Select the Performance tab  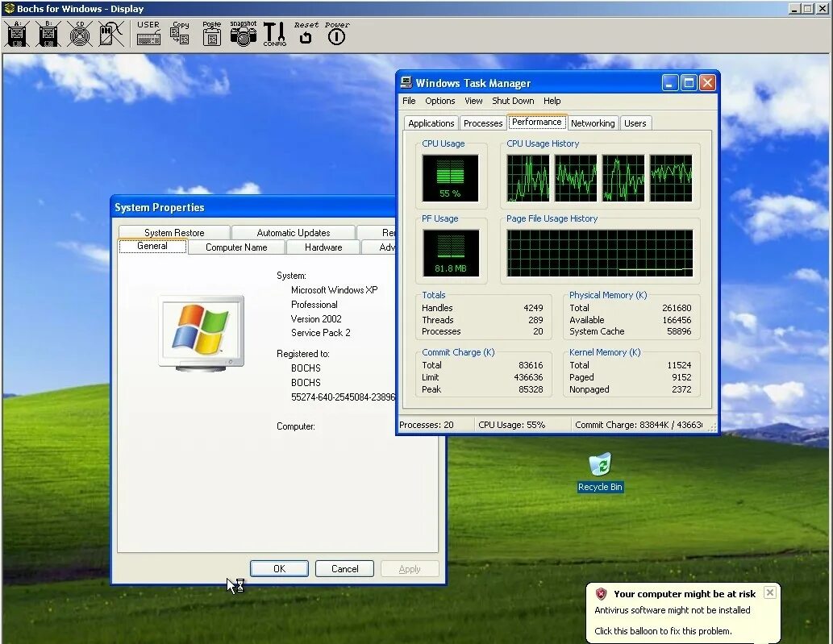[x=536, y=123]
